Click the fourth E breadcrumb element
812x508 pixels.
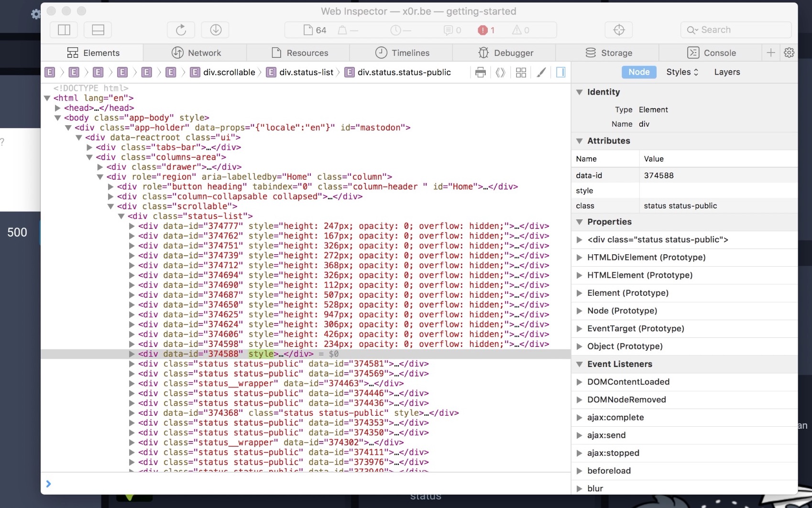point(122,73)
